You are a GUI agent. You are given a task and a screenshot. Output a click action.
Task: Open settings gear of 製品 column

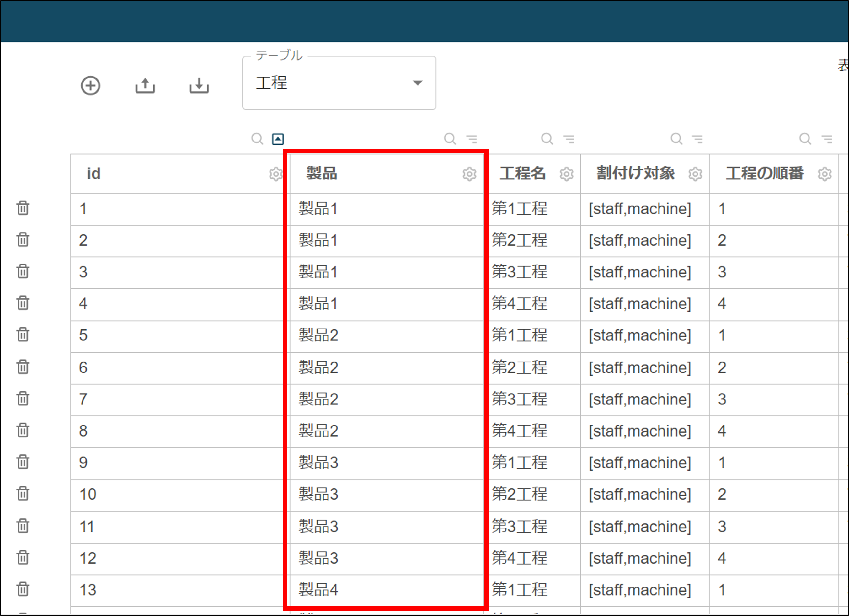469,174
